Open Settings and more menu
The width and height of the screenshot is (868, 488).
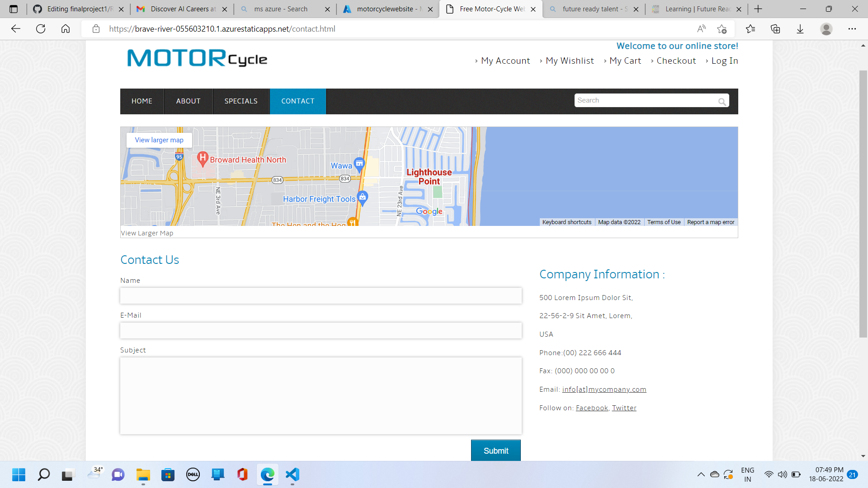(853, 28)
